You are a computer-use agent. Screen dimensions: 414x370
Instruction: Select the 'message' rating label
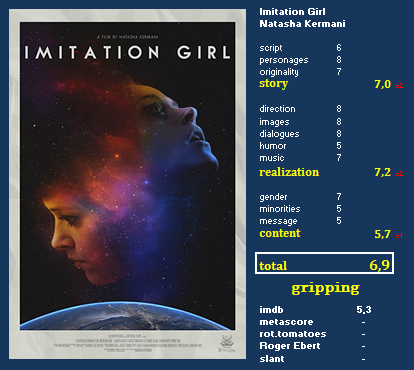[x=278, y=221]
